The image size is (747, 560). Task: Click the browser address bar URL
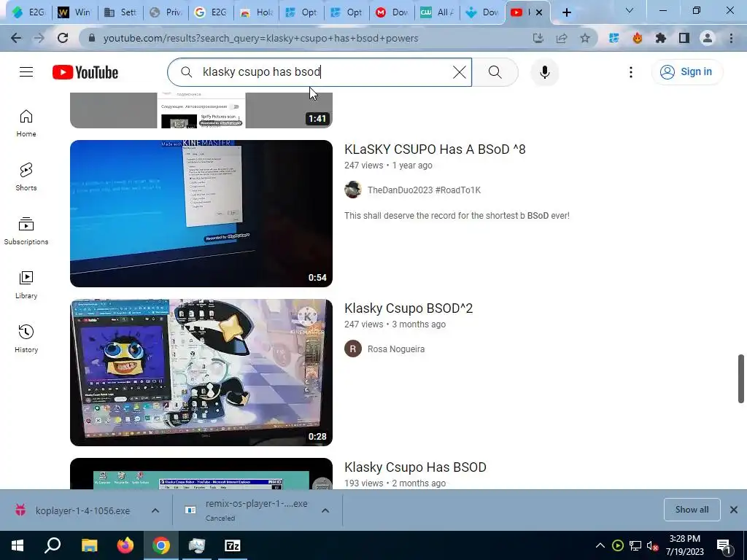click(260, 38)
